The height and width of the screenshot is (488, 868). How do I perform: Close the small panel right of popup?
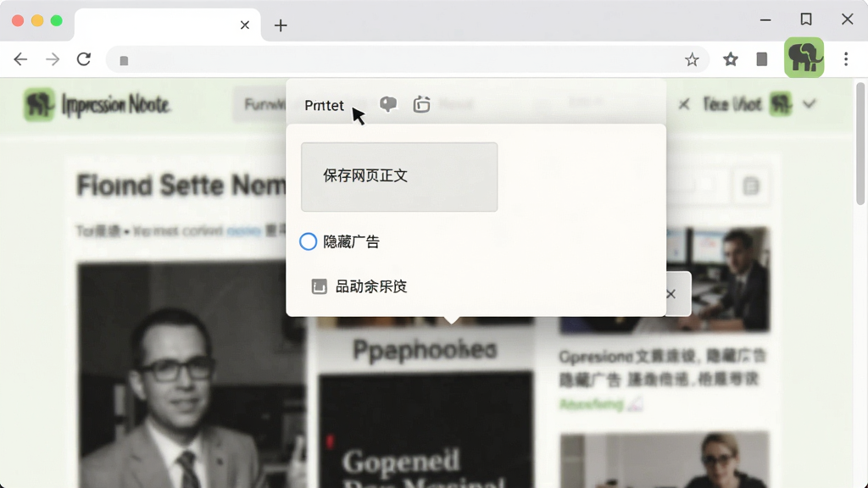click(671, 294)
